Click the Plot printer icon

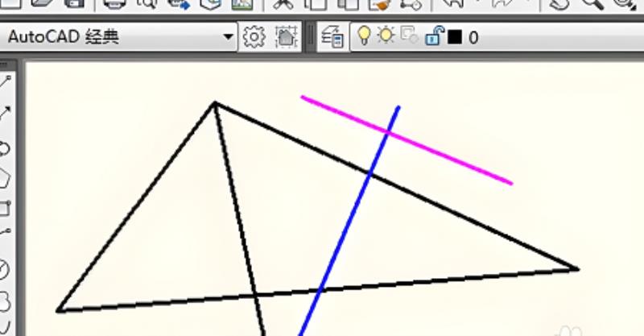coord(114,4)
